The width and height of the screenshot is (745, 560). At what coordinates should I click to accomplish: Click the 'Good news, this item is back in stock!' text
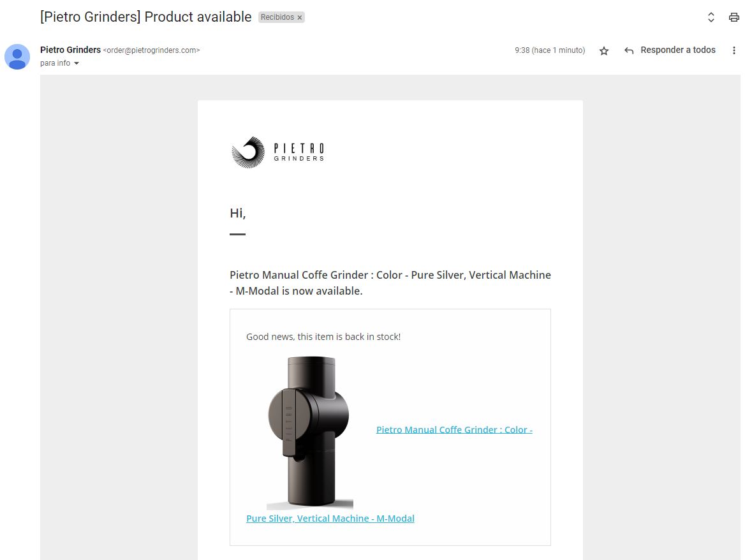pyautogui.click(x=323, y=337)
